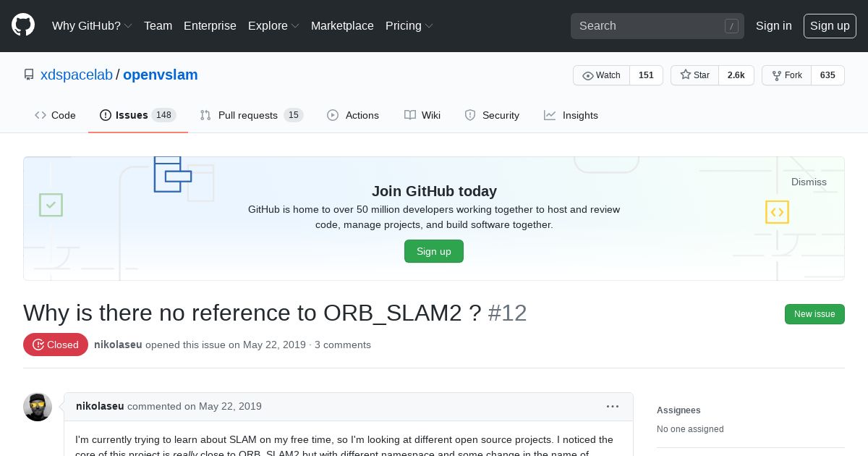This screenshot has height=456, width=868.
Task: View the 2.6k stargazers count
Action: pos(736,75)
